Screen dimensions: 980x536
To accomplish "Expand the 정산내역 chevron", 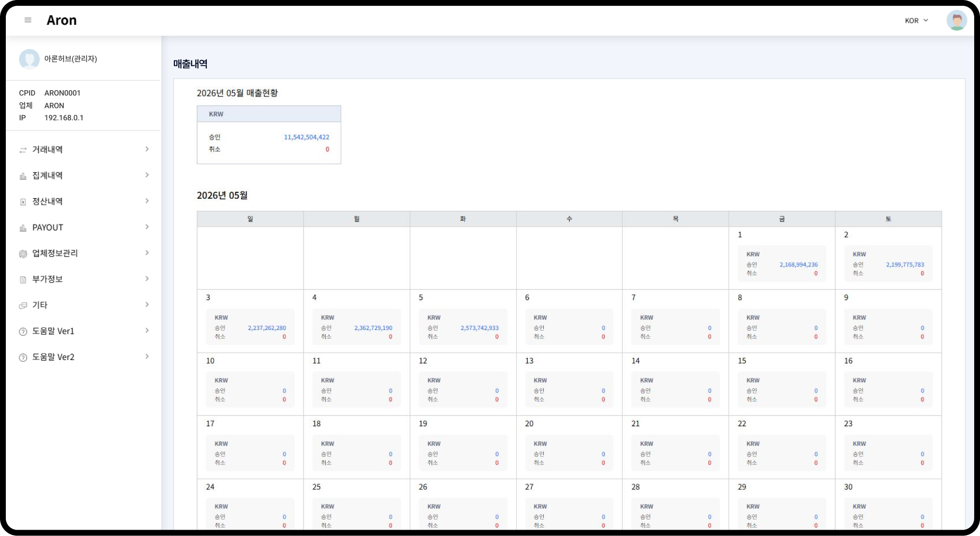I will [147, 201].
